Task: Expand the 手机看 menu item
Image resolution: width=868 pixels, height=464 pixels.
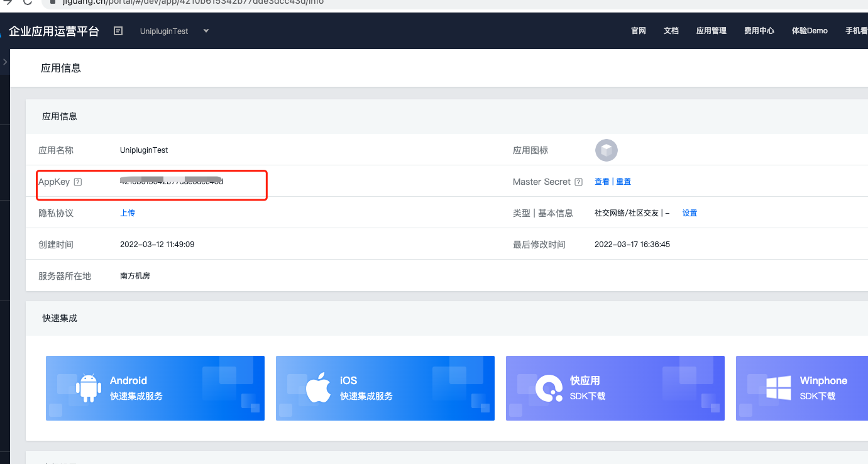Action: 855,30
